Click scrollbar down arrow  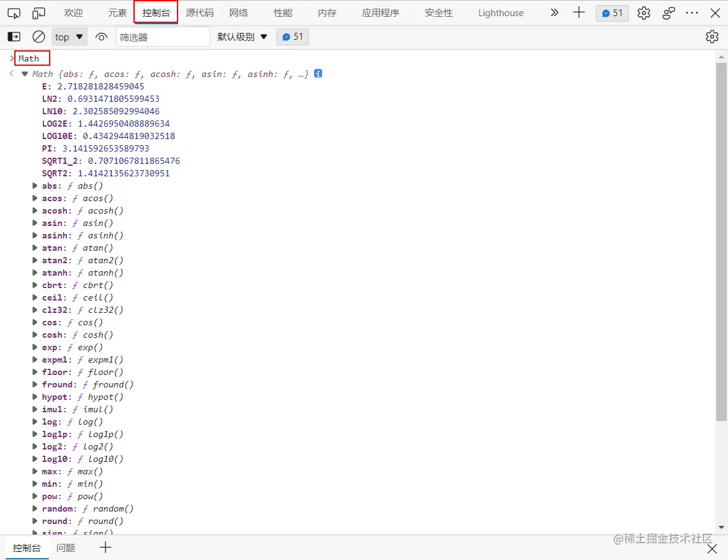tap(721, 528)
